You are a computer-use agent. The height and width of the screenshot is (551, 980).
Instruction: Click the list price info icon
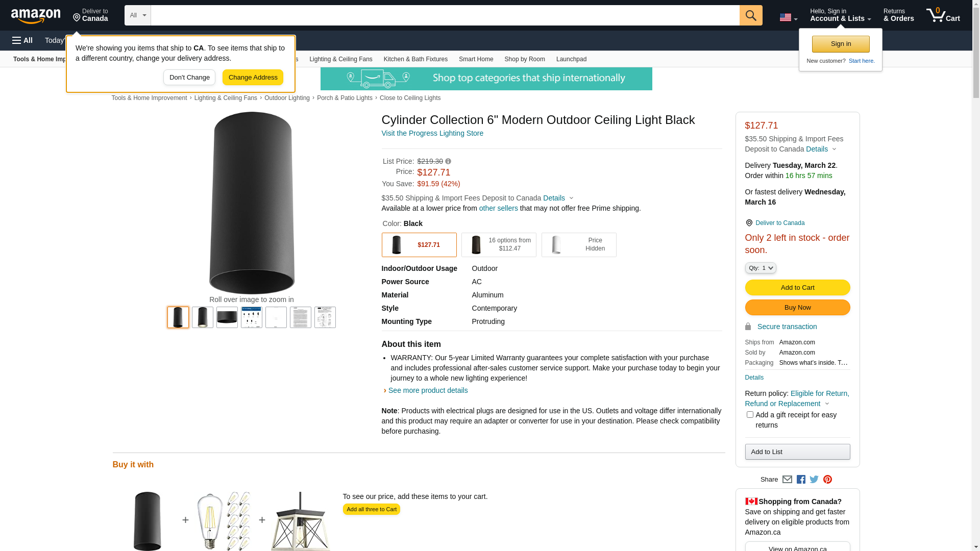click(448, 161)
